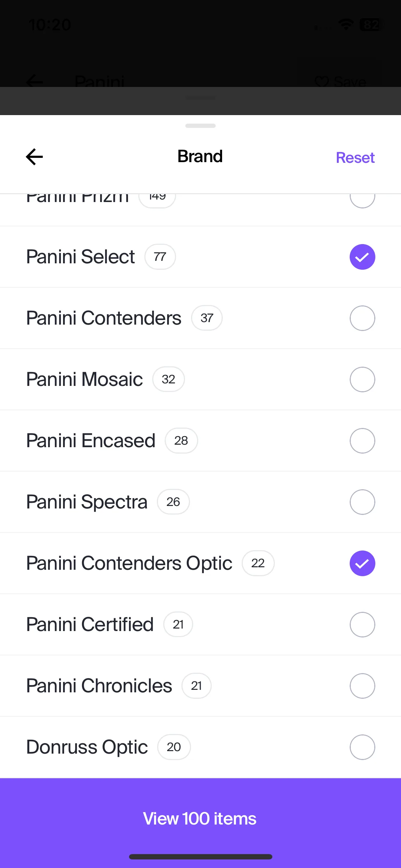Tap View 100 items button
The height and width of the screenshot is (868, 401).
200,818
